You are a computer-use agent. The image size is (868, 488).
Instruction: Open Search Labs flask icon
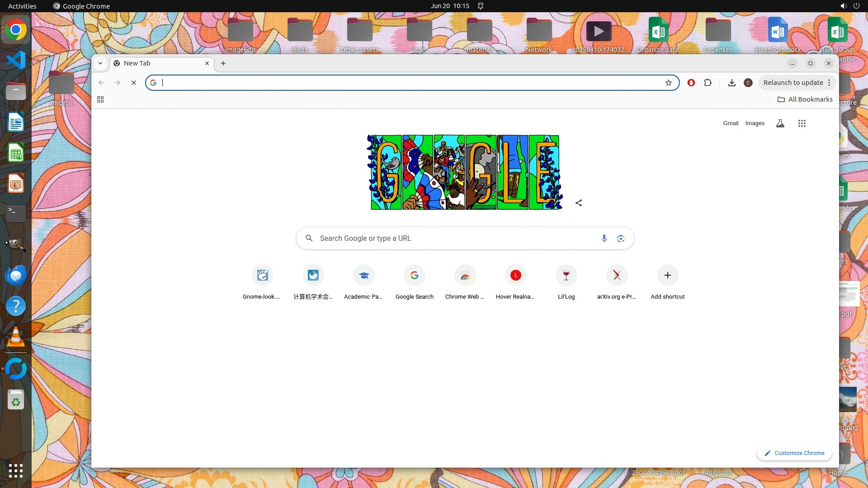780,123
